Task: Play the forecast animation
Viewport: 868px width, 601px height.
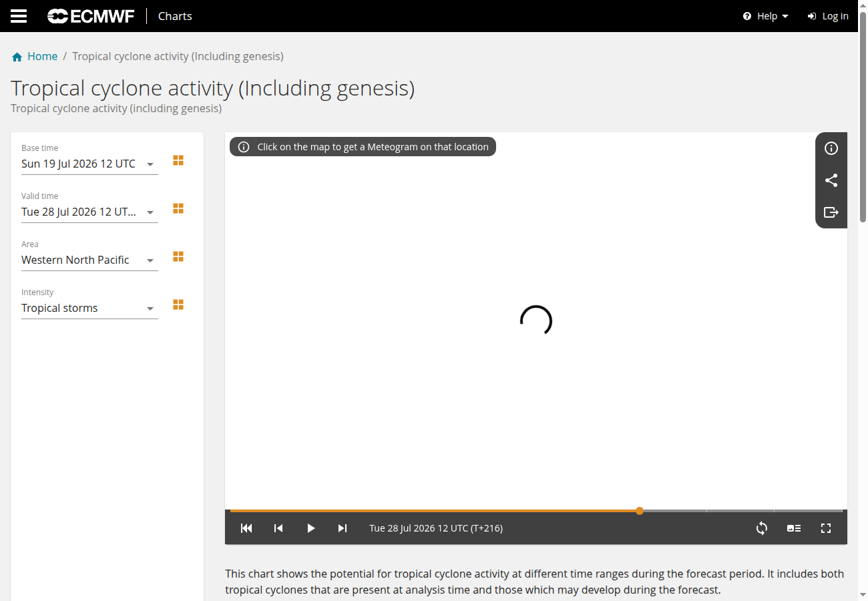Action: point(310,528)
